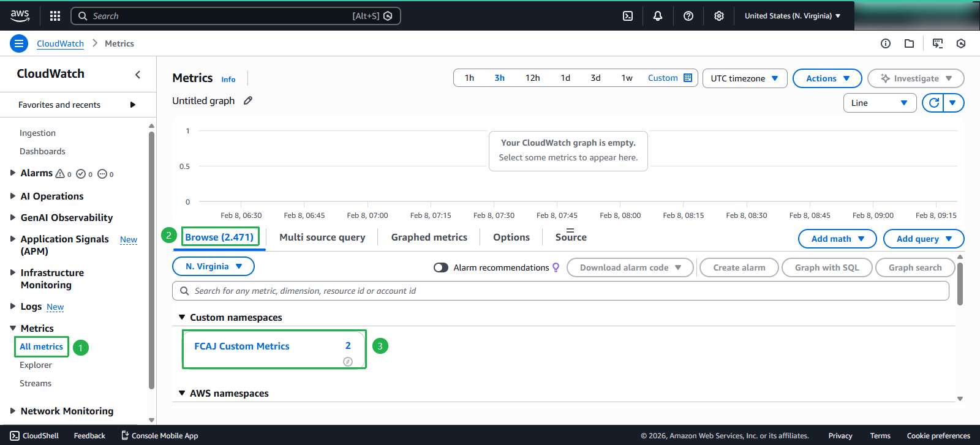
Task: Open the Source tab
Action: click(x=571, y=237)
